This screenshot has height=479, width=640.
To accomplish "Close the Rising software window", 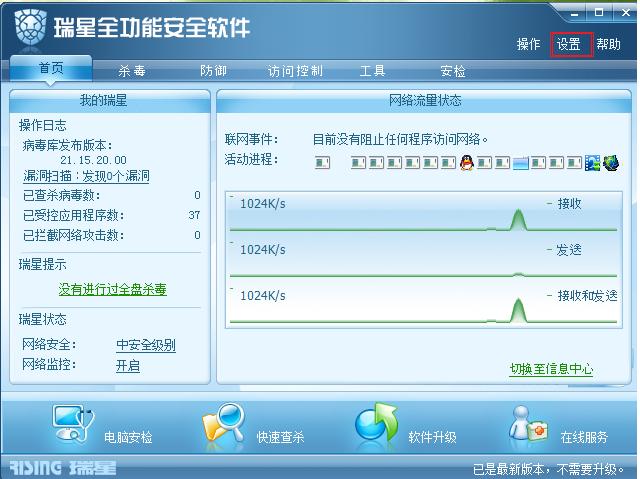I will [x=626, y=12].
